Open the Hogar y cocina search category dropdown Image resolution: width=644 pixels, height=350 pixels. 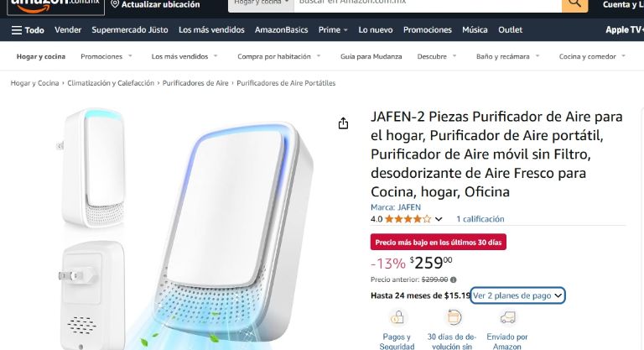click(x=261, y=3)
